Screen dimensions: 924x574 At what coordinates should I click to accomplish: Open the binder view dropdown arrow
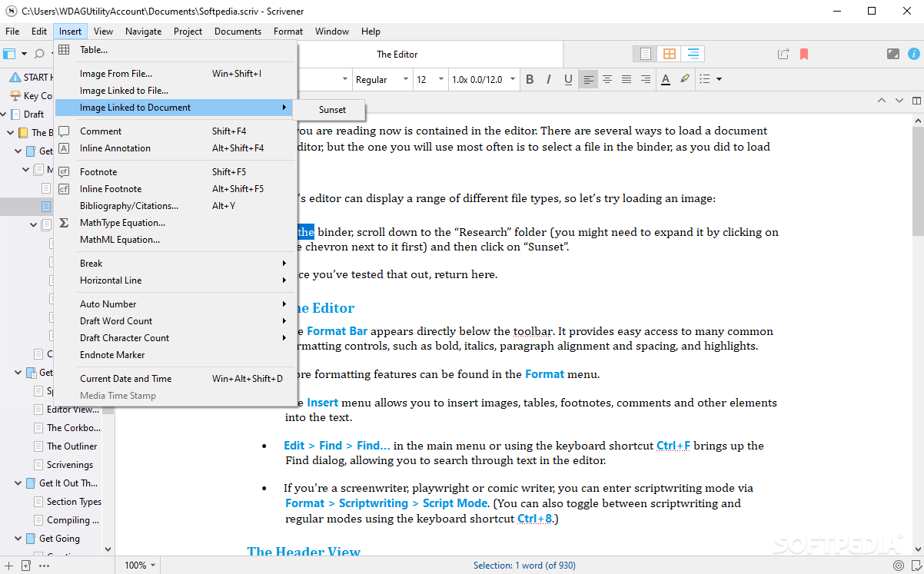24,54
